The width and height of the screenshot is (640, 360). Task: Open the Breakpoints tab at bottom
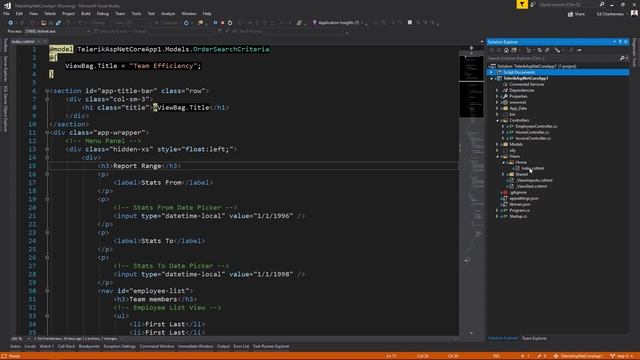point(89,347)
